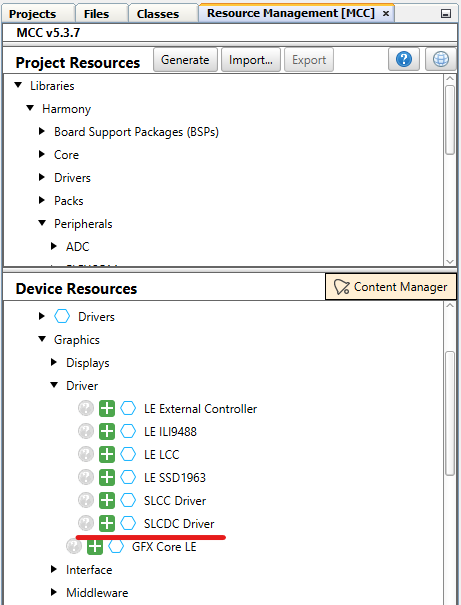
Task: Collapse the Peripherals node
Action: point(42,223)
